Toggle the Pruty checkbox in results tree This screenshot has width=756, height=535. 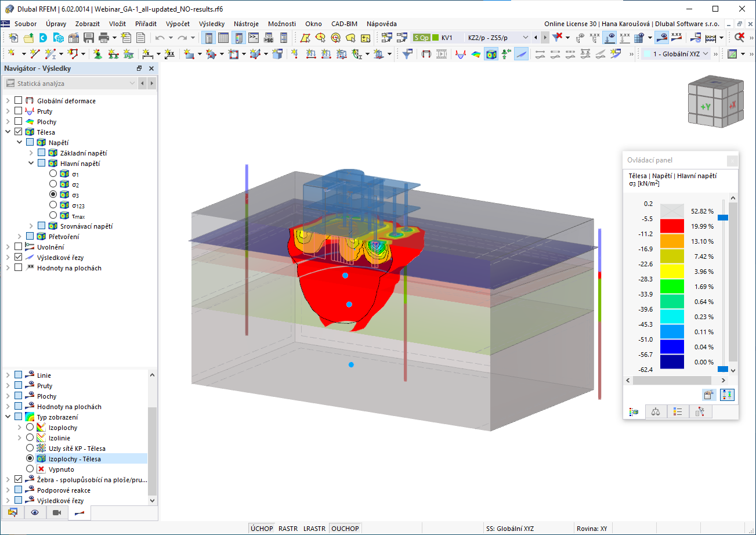19,111
